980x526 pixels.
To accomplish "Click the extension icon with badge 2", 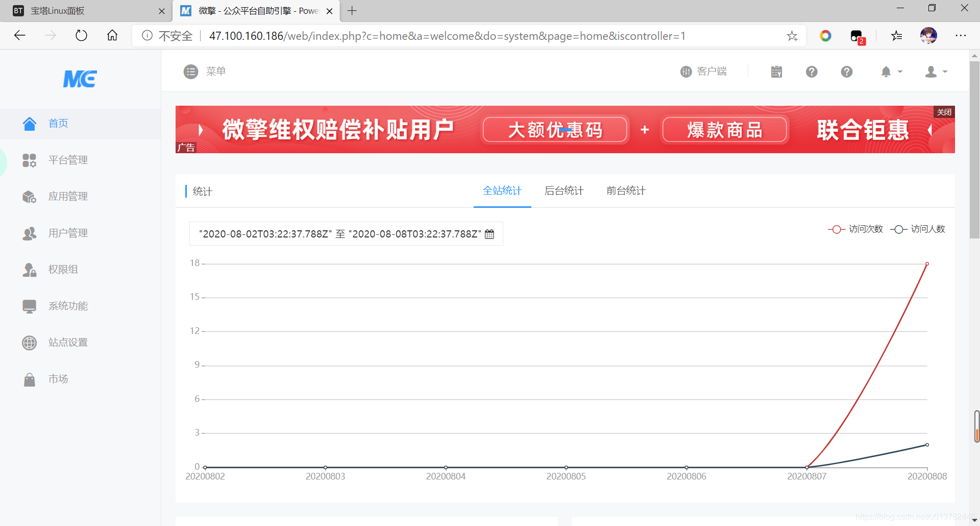I will click(x=857, y=37).
